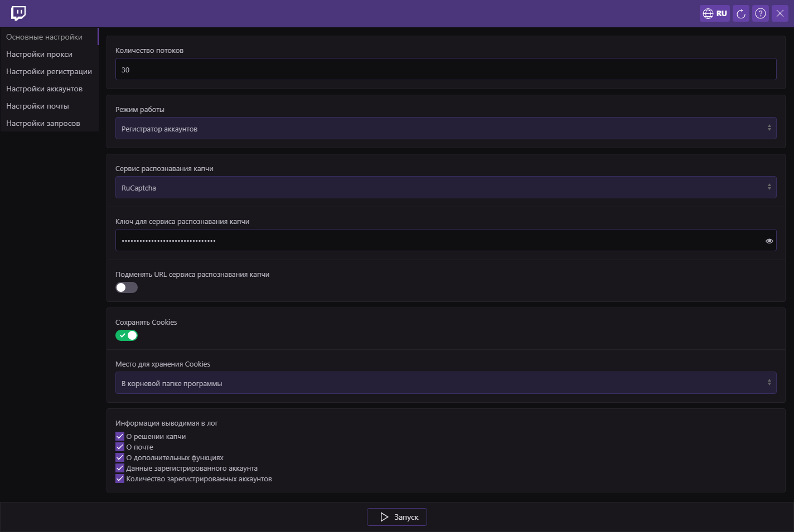
Task: Select Настройки регистрации in sidebar
Action: point(49,71)
